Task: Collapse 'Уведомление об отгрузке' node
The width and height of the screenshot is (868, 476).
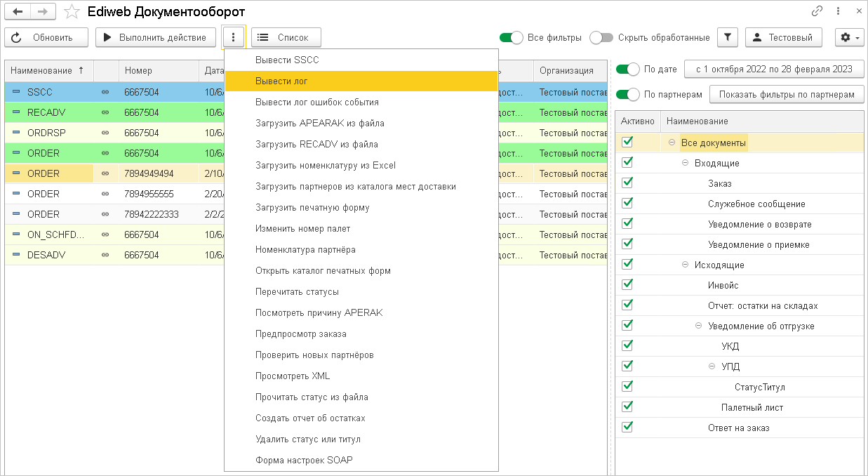Action: point(698,326)
